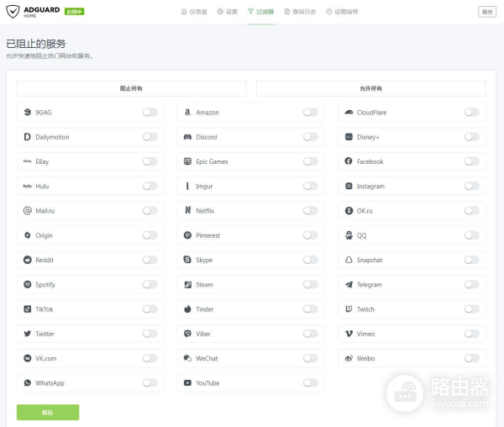This screenshot has height=427, width=504.
Task: Click the Pinterest logo icon
Action: tap(187, 235)
